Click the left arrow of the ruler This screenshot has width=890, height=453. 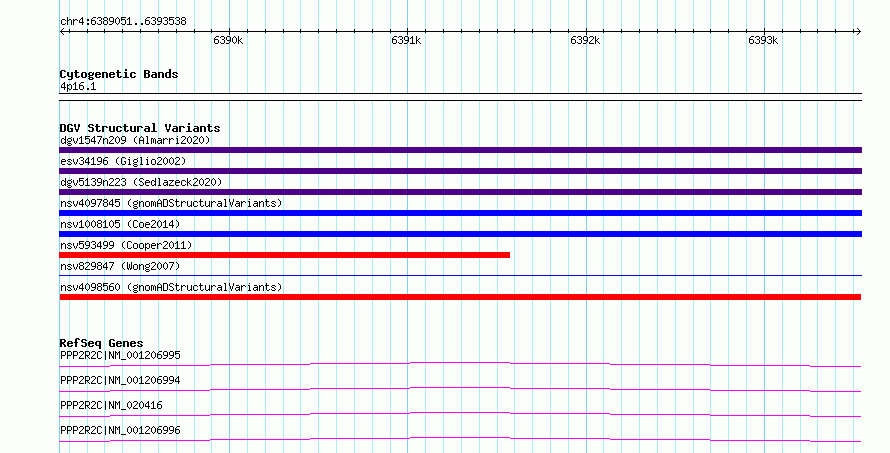pos(63,32)
